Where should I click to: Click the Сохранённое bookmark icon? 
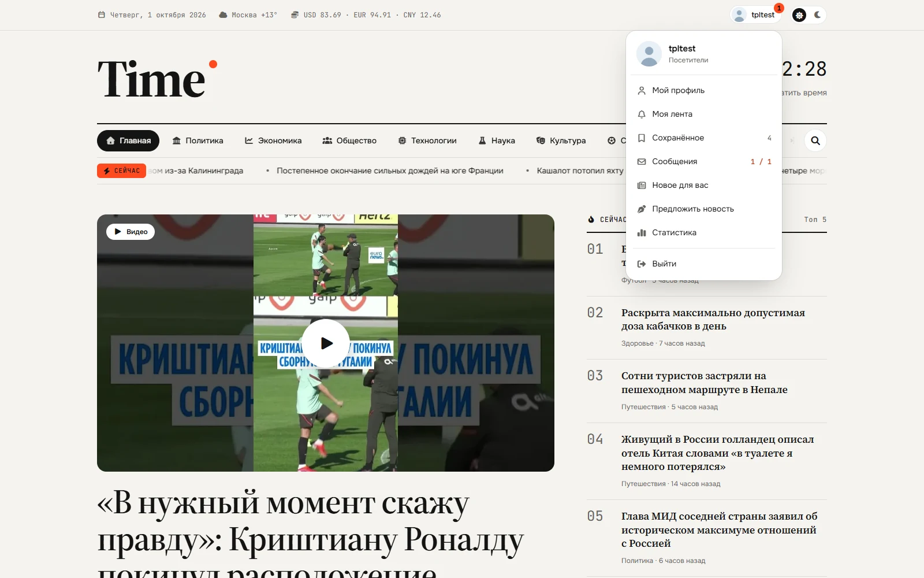641,138
